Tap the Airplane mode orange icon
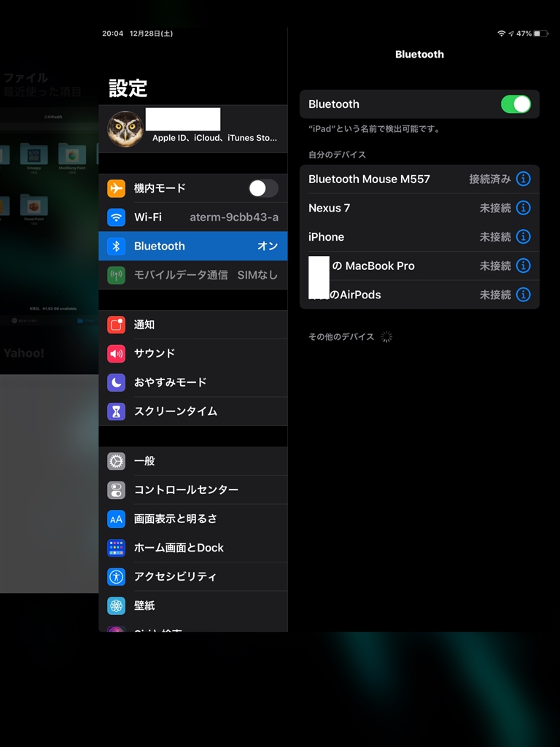The height and width of the screenshot is (747, 560). point(116,189)
